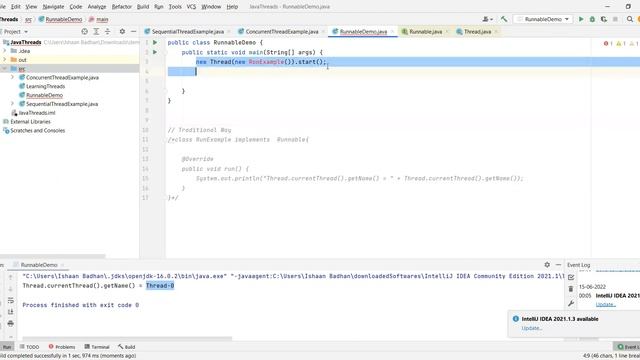Click the print icon in Run console

click(11, 323)
